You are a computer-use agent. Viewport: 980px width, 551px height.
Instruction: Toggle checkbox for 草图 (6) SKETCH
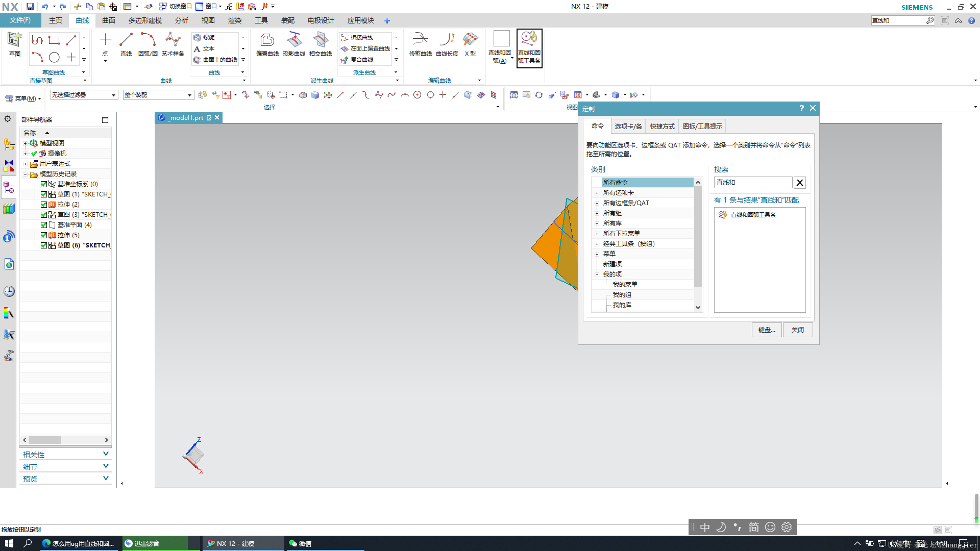(x=44, y=245)
